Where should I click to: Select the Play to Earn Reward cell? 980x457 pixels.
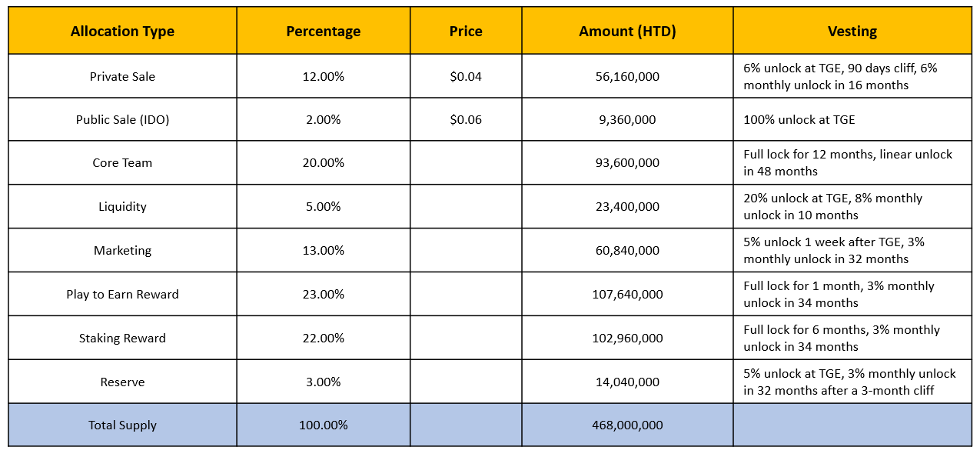coord(122,294)
